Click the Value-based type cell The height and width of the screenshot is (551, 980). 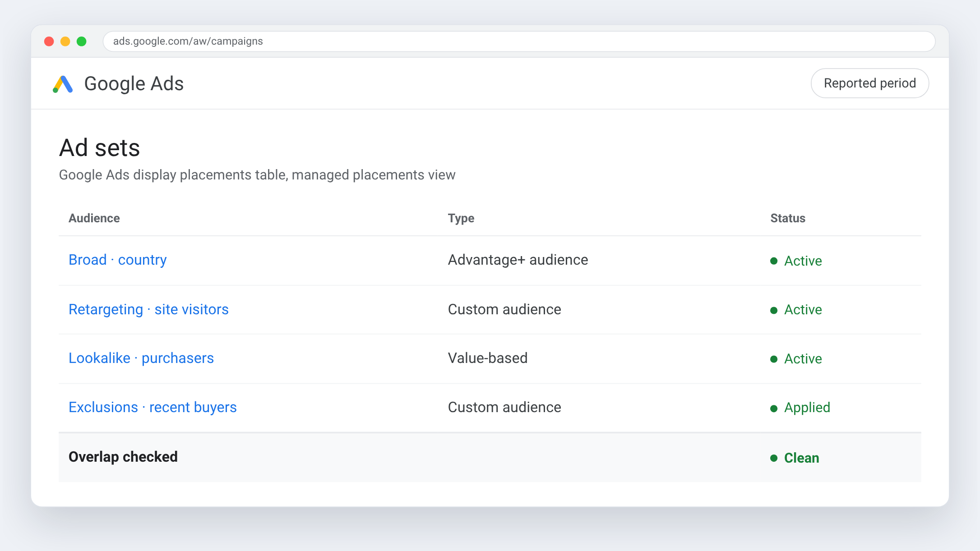point(488,358)
